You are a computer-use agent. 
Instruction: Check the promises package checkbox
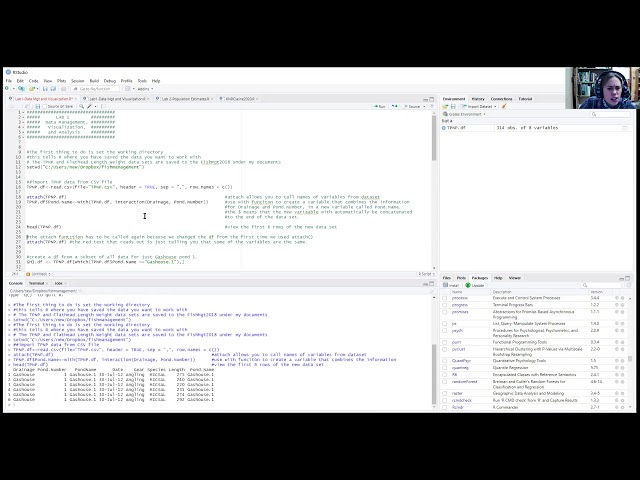click(445, 312)
